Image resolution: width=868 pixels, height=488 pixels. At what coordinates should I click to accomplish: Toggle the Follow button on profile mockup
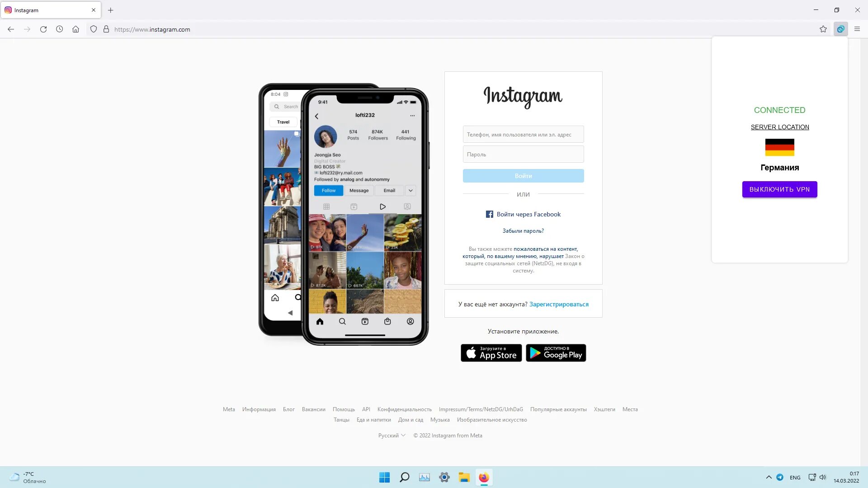(328, 190)
